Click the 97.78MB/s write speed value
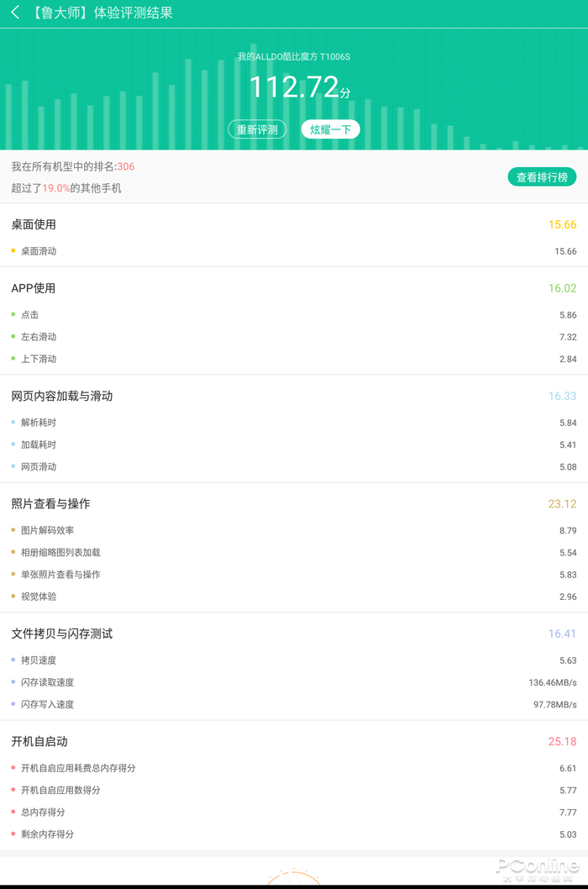This screenshot has height=889, width=588. click(x=554, y=705)
